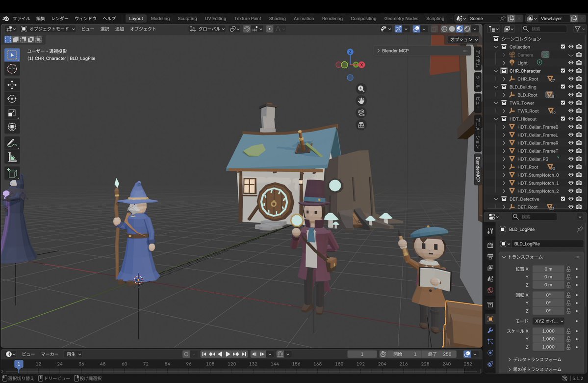Open the Global orientation dropdown

(207, 29)
